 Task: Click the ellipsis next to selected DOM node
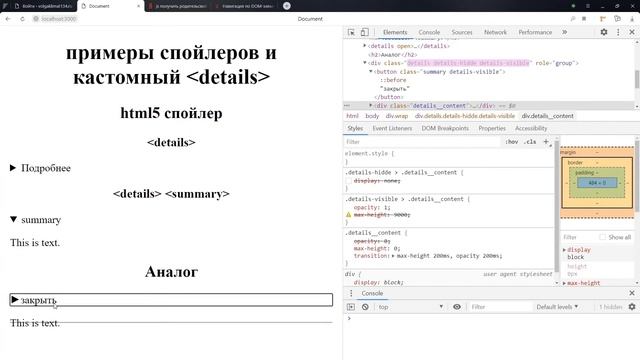pos(347,106)
